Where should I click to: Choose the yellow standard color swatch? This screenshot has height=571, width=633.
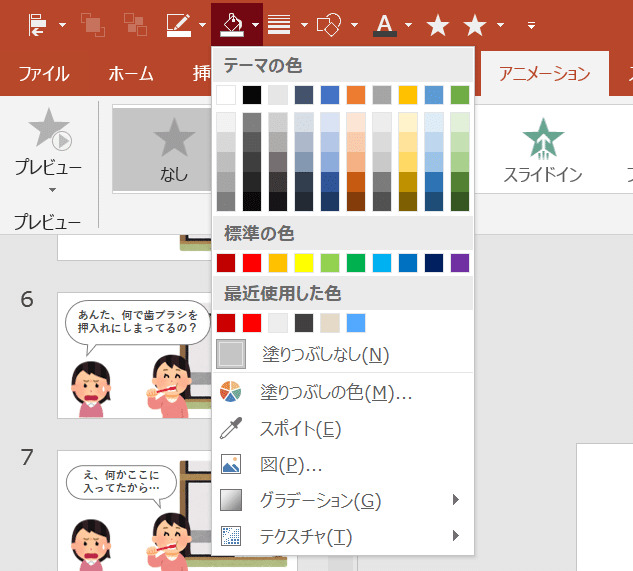(x=304, y=263)
